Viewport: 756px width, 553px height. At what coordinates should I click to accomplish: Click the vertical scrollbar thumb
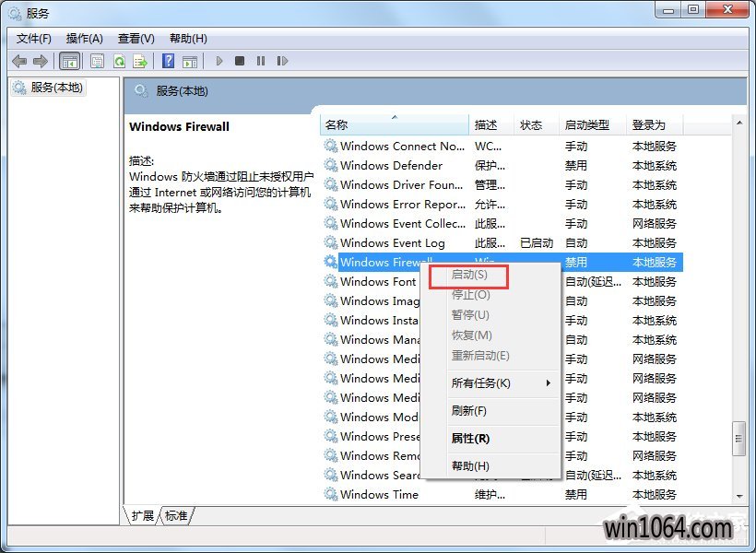point(738,439)
